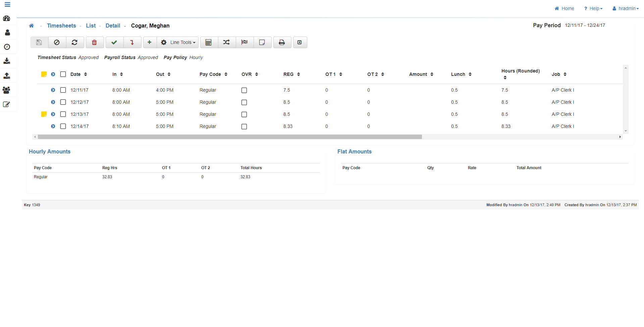Open List breadcrumb link
Viewport: 644px width, 327px height.
click(91, 26)
